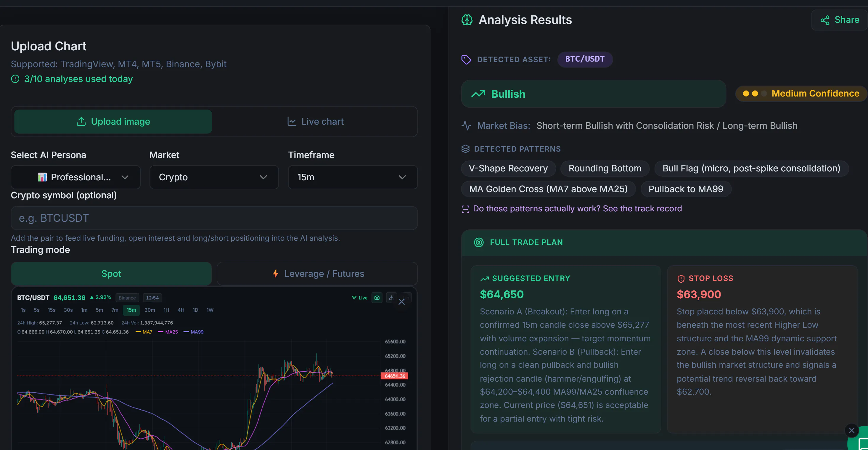
Task: Click the $64,650 suggested entry price
Action: coord(501,295)
